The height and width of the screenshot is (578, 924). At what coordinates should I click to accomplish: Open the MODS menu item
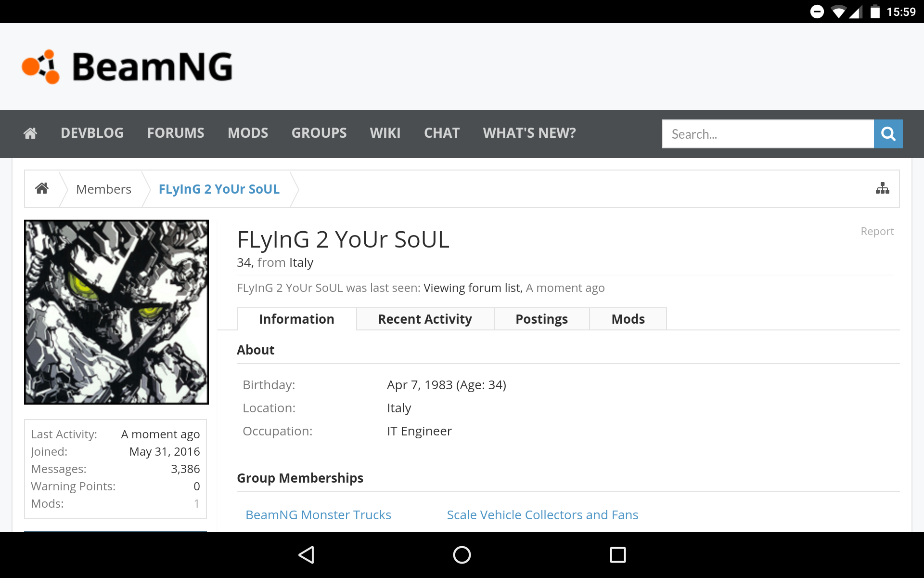pyautogui.click(x=248, y=133)
